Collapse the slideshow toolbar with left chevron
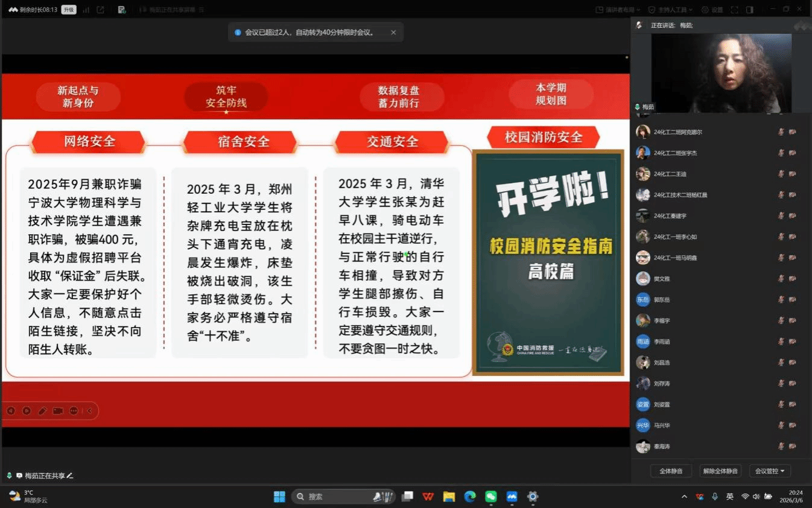The width and height of the screenshot is (812, 508). coord(89,411)
